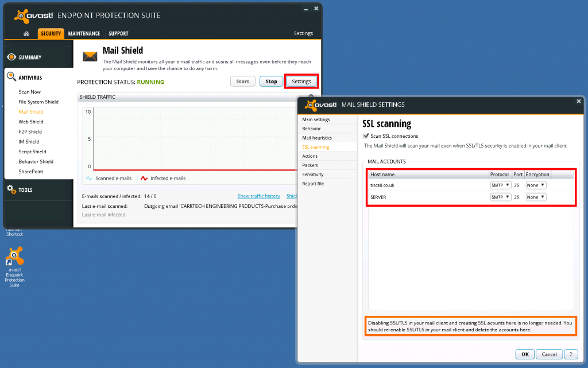
Task: Click the Antivirus magnifier icon
Action: tap(11, 77)
